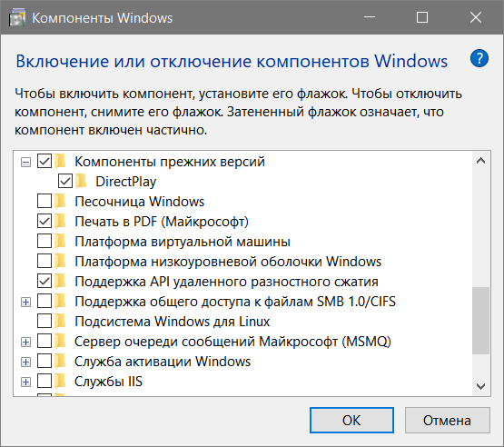Enable the Песочница Windows checkbox
The height and width of the screenshot is (447, 504).
pos(44,202)
